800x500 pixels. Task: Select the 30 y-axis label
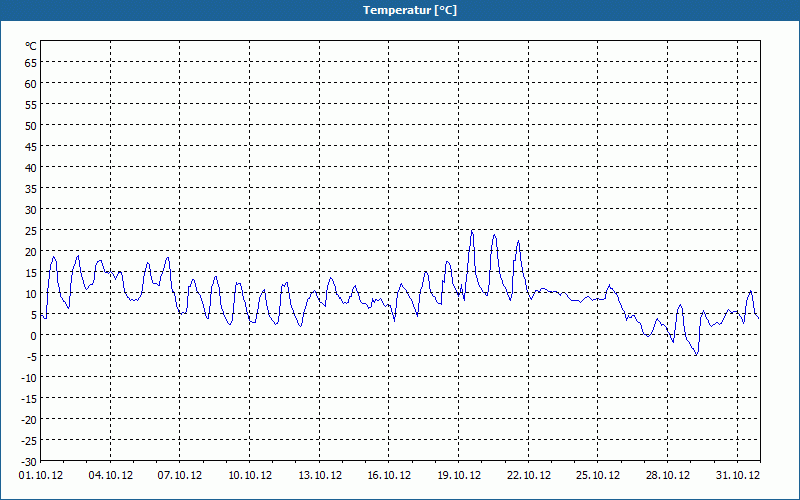31,210
